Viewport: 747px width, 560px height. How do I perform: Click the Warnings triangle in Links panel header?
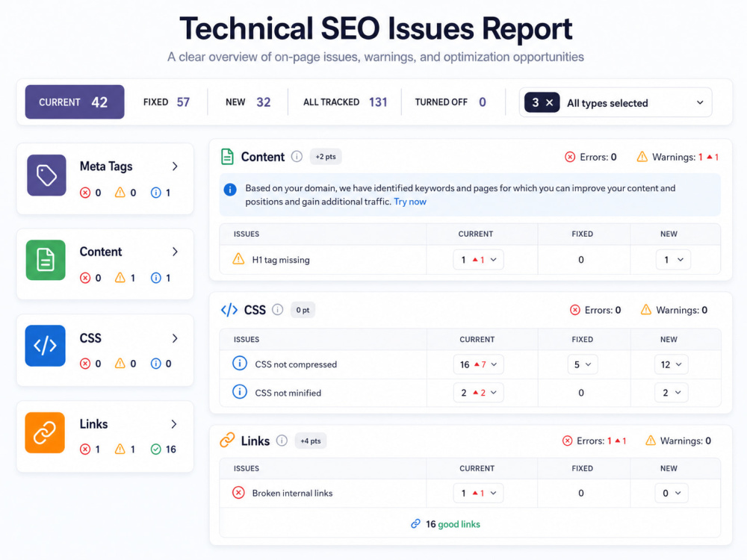(651, 441)
